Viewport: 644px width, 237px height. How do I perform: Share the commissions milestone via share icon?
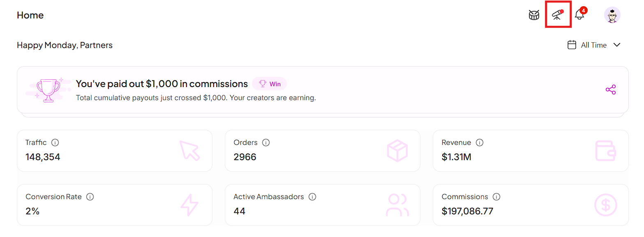pyautogui.click(x=611, y=90)
